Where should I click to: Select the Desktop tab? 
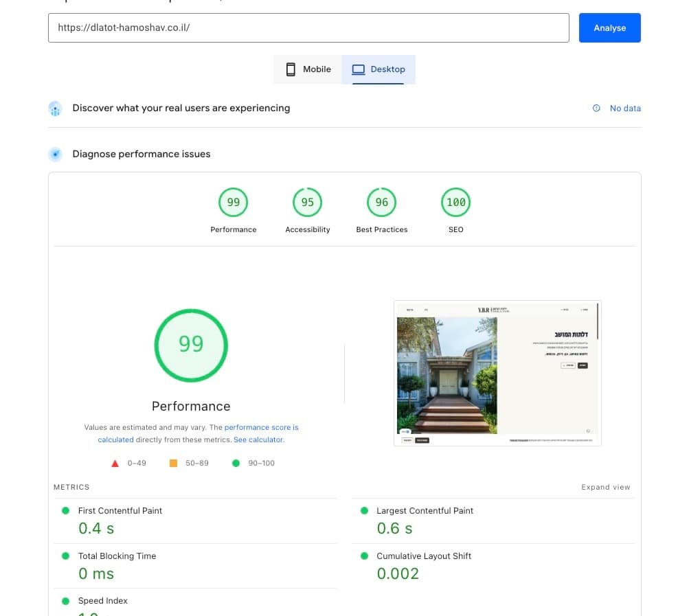[x=378, y=69]
